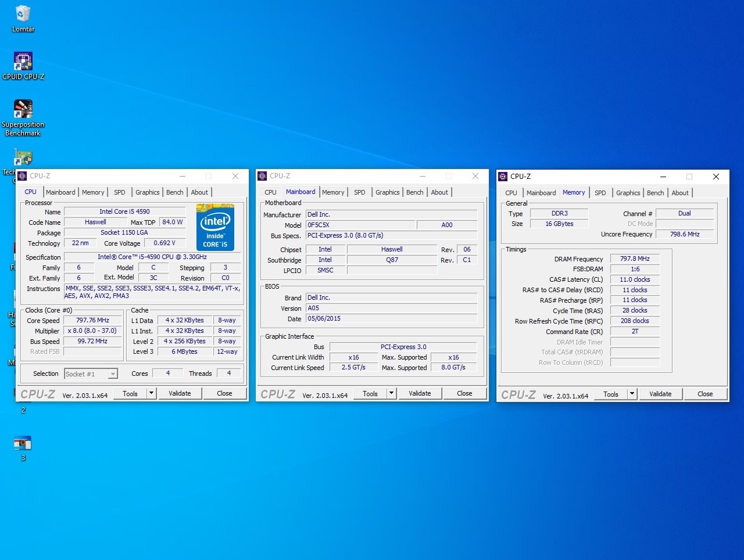The width and height of the screenshot is (744, 560).
Task: Click the 6 MBytes Level 3 cache value
Action: 185,351
